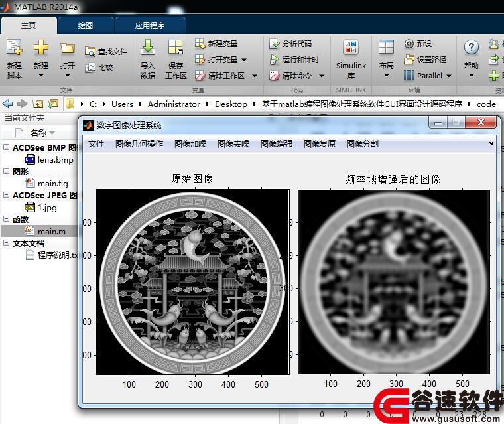Click the Compare (比较) icon

90,68
